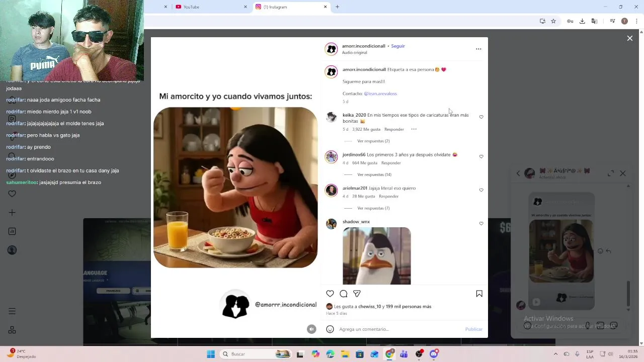Open the emoji picker in comment box
Screen dimensions: 644x362
[x=330, y=329]
